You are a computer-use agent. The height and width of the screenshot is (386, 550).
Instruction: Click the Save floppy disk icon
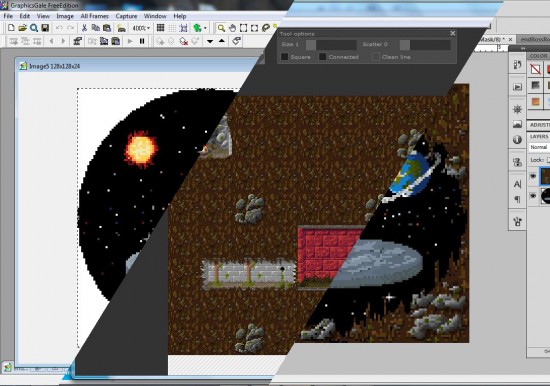point(45,28)
